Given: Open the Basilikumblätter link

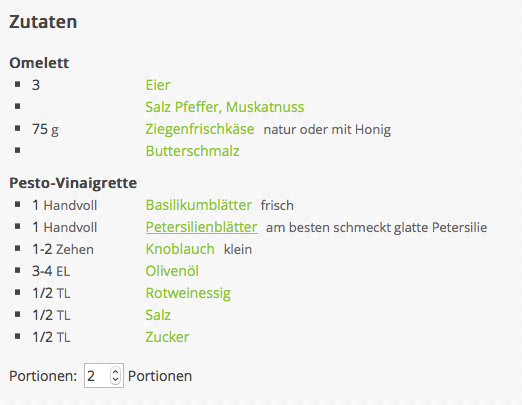Looking at the screenshot, I should pyautogui.click(x=198, y=205).
